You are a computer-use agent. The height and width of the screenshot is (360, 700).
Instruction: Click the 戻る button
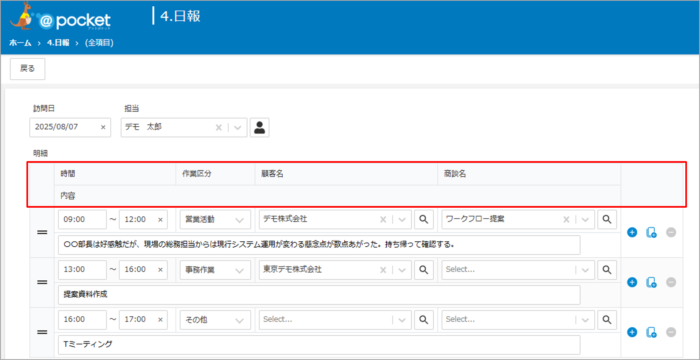[28, 69]
